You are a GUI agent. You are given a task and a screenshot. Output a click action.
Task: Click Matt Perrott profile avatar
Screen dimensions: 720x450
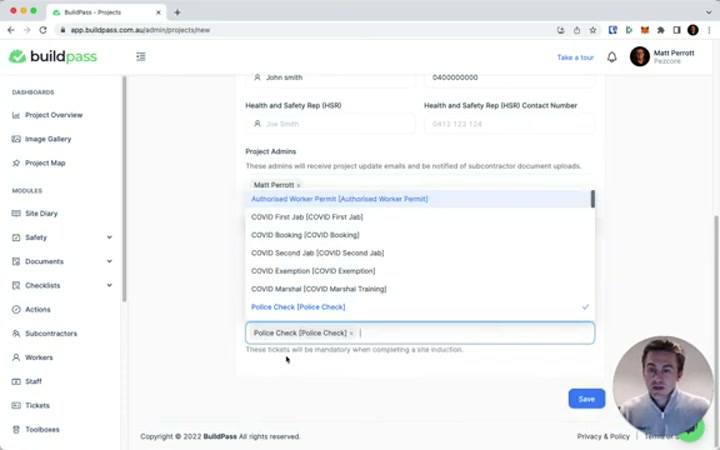coord(640,56)
